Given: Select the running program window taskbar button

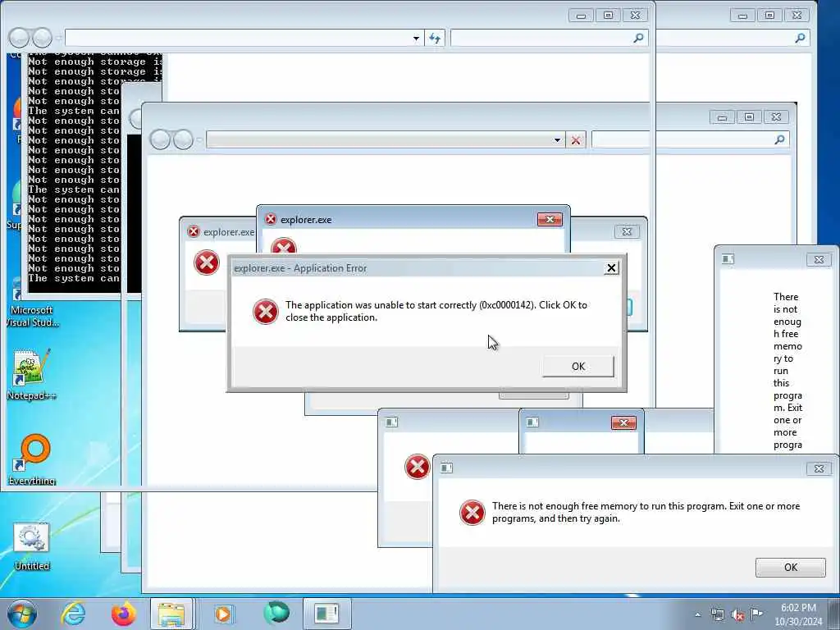Looking at the screenshot, I should pos(326,614).
